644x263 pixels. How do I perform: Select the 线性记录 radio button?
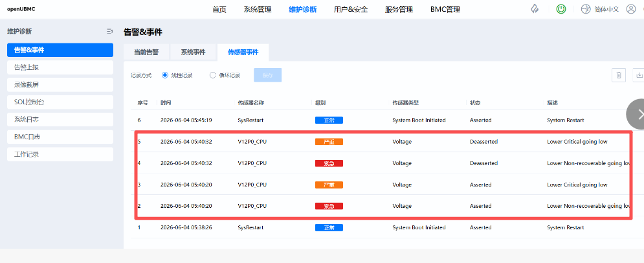165,75
